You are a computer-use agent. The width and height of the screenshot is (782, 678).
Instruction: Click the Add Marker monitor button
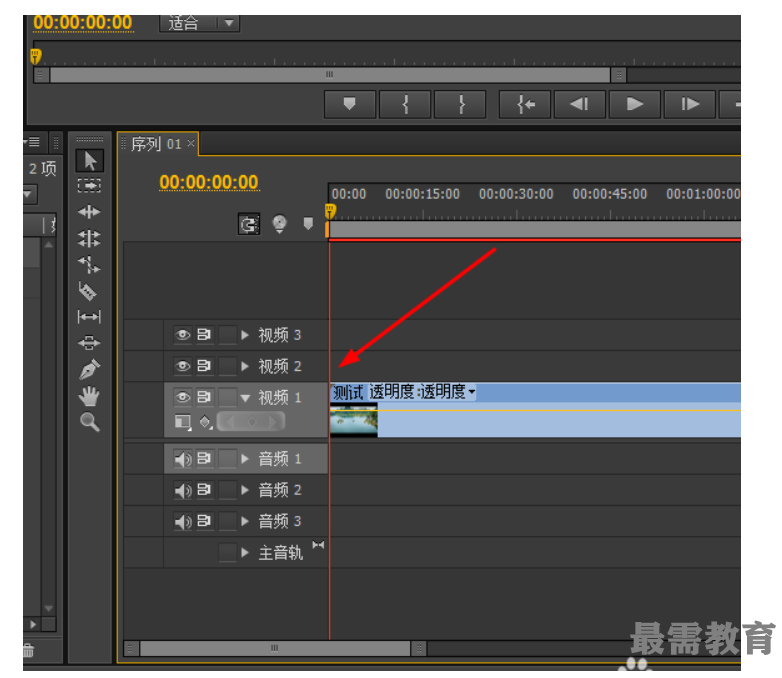click(x=350, y=104)
